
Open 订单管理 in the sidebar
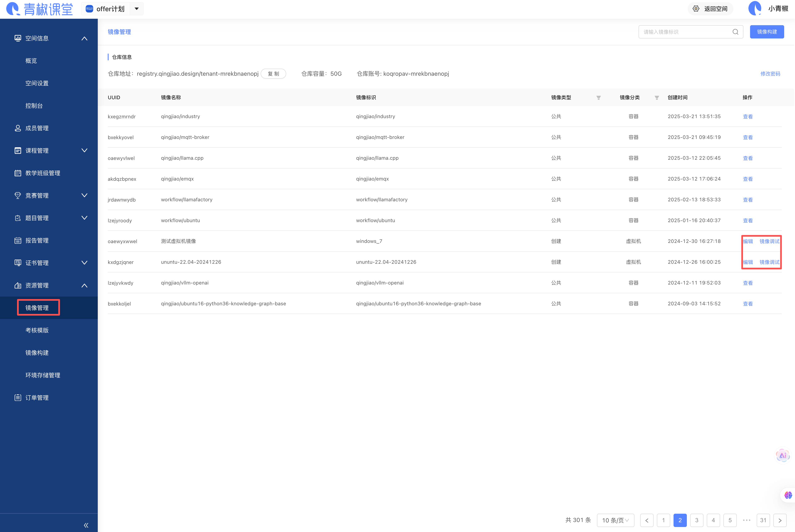click(x=37, y=398)
